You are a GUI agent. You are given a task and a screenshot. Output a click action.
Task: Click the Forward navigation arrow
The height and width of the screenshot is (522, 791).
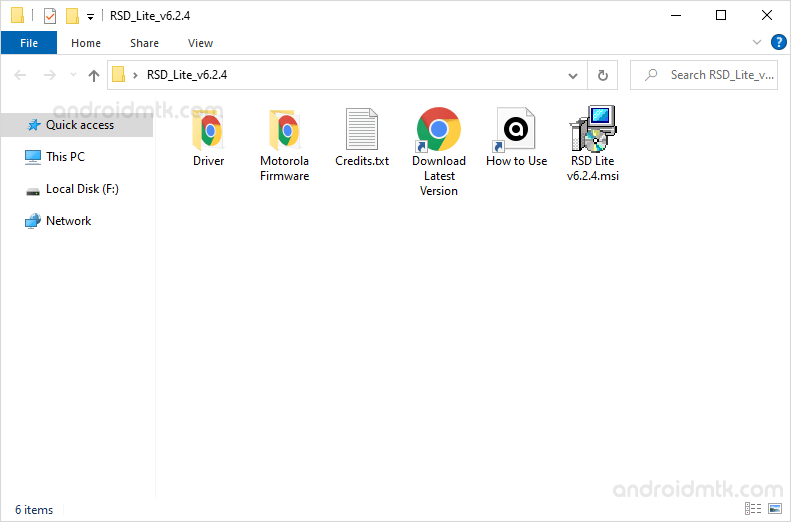(49, 75)
